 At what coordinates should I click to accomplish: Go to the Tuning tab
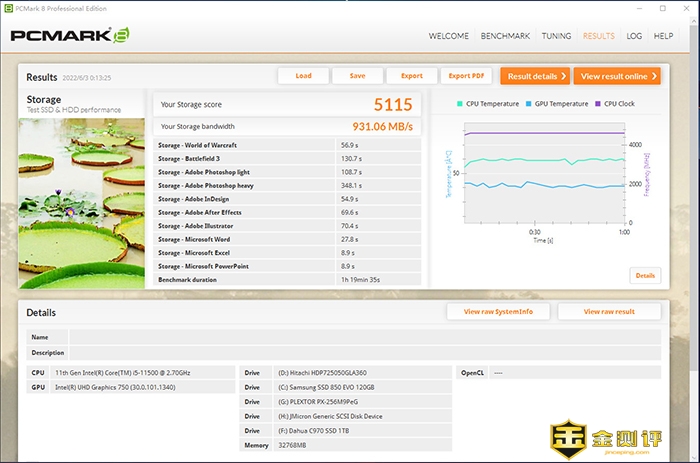[x=557, y=36]
